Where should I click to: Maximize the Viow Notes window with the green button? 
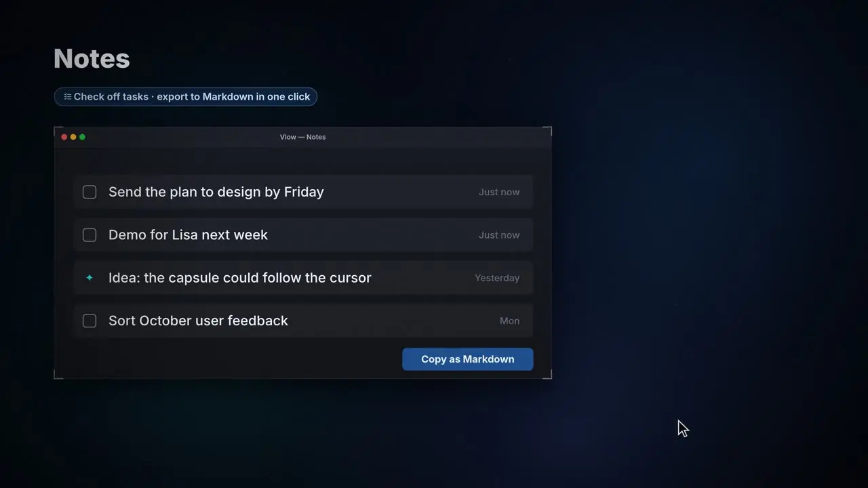pyautogui.click(x=83, y=137)
